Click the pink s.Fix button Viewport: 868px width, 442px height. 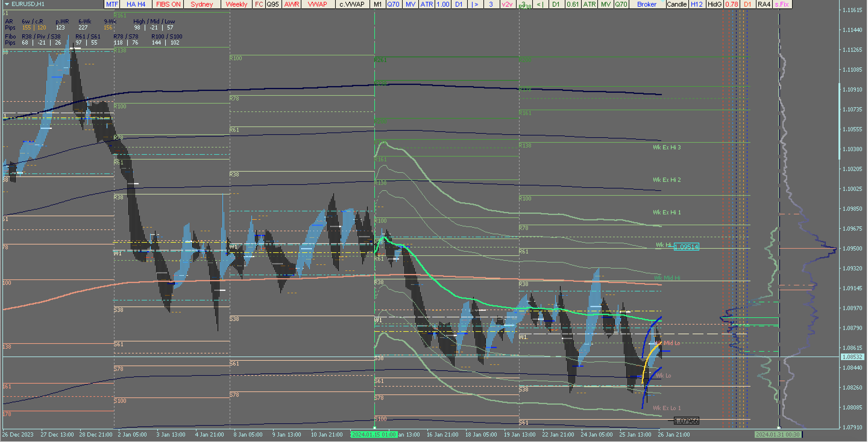pos(782,4)
